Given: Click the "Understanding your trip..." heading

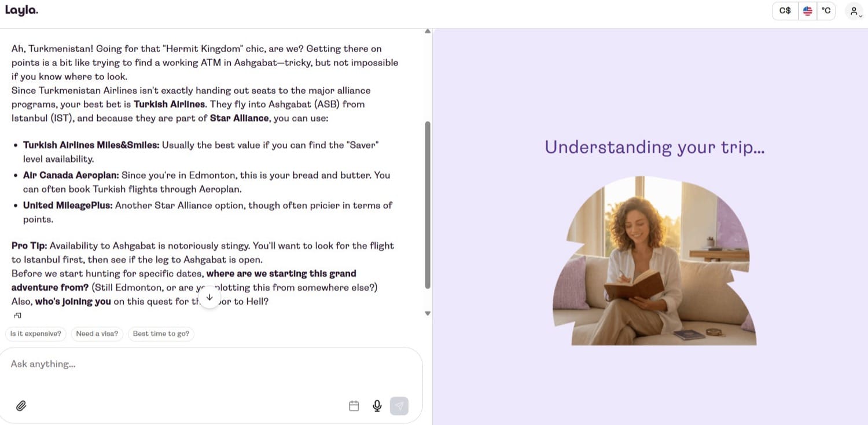Looking at the screenshot, I should pos(654,147).
